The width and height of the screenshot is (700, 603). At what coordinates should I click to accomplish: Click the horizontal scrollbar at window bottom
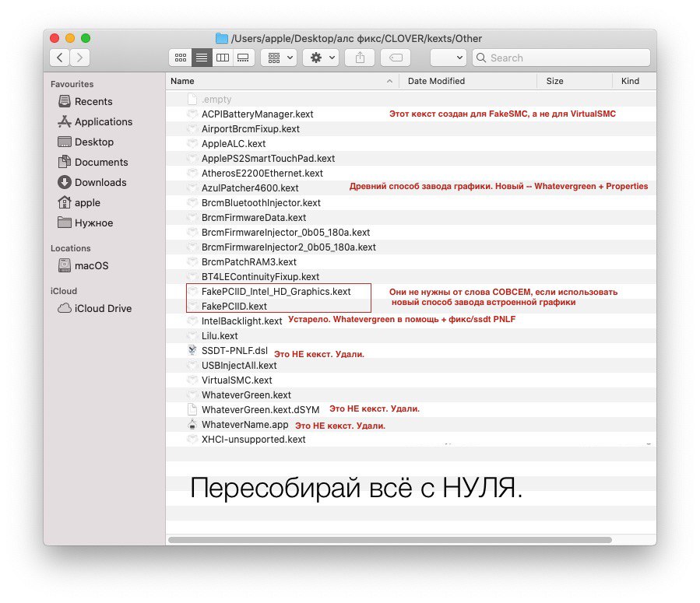coord(390,540)
